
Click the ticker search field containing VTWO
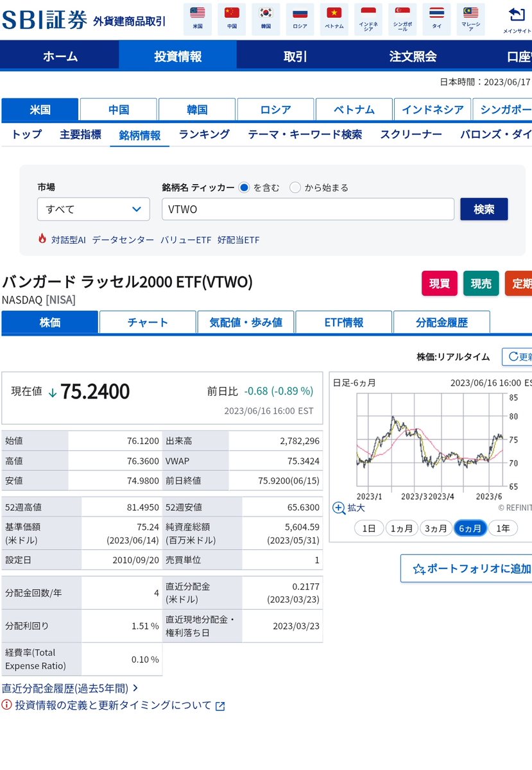click(308, 209)
